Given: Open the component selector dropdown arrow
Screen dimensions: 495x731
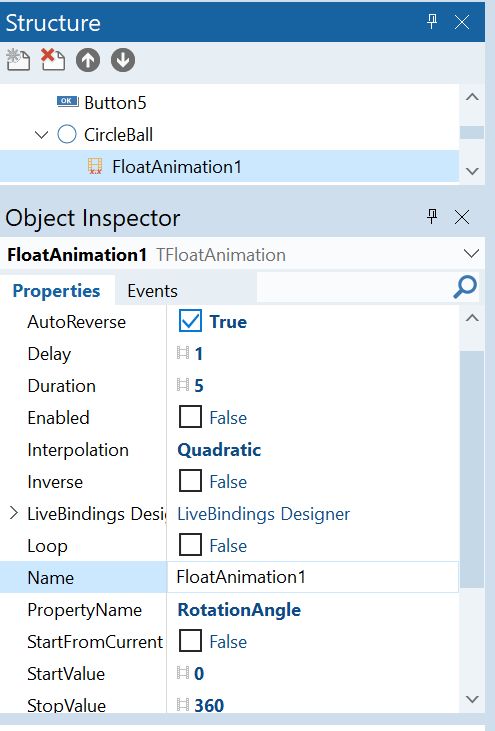Looking at the screenshot, I should (x=471, y=254).
